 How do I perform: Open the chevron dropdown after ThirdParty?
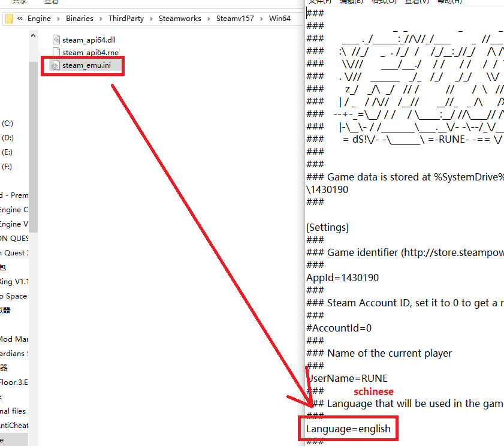point(151,19)
